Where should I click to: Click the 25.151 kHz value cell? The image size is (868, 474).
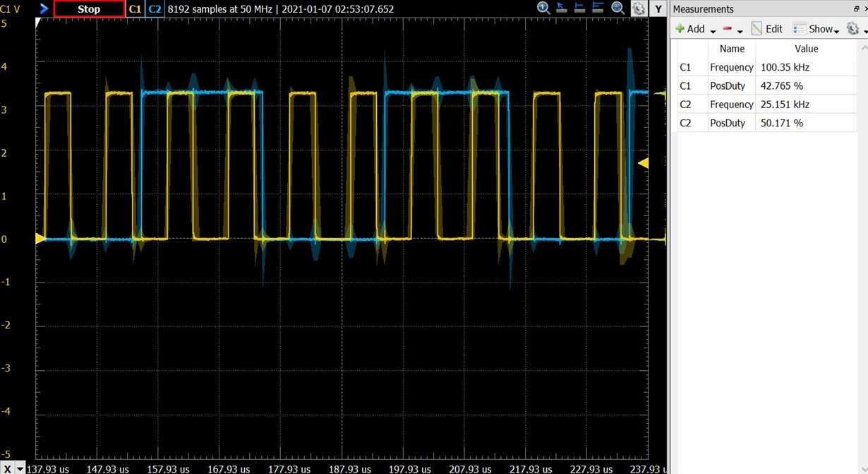[x=807, y=105]
